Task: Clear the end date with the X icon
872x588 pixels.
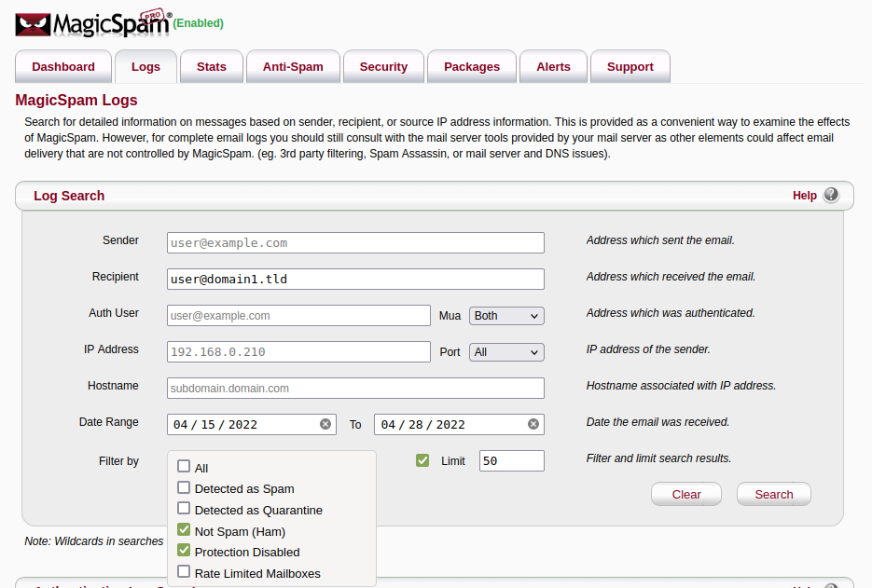Action: 533,424
